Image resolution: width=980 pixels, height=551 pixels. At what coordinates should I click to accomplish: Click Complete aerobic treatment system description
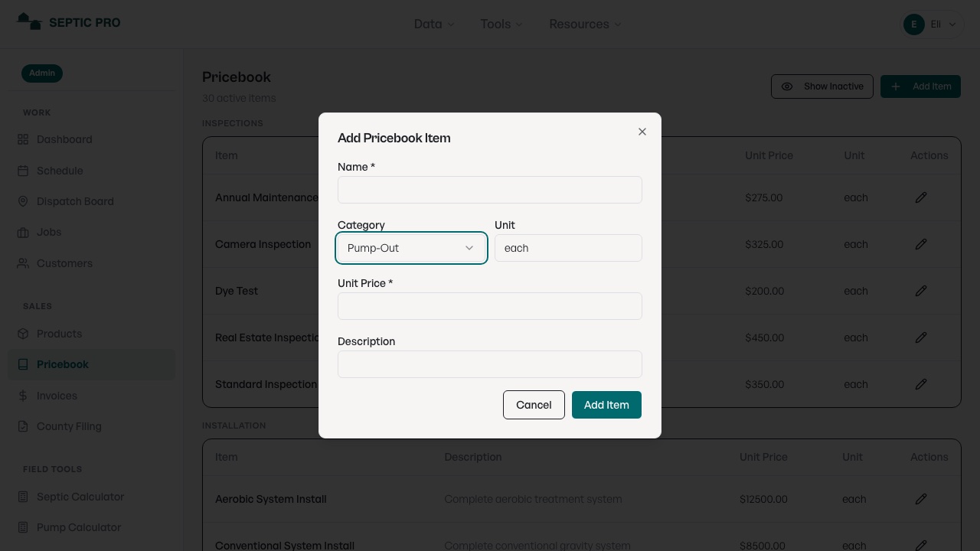click(533, 499)
